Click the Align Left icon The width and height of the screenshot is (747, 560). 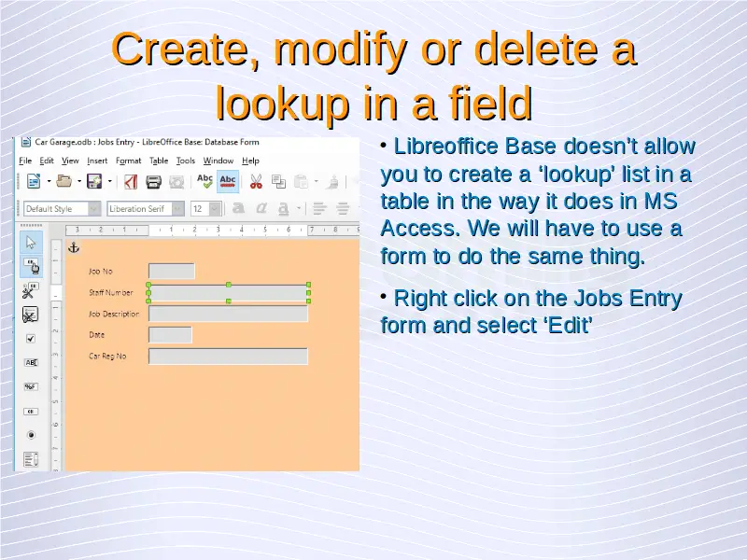pyautogui.click(x=319, y=208)
